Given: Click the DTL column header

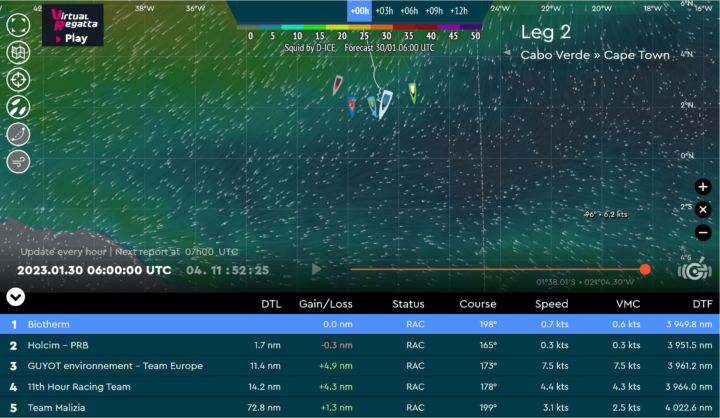Looking at the screenshot, I should [x=271, y=304].
